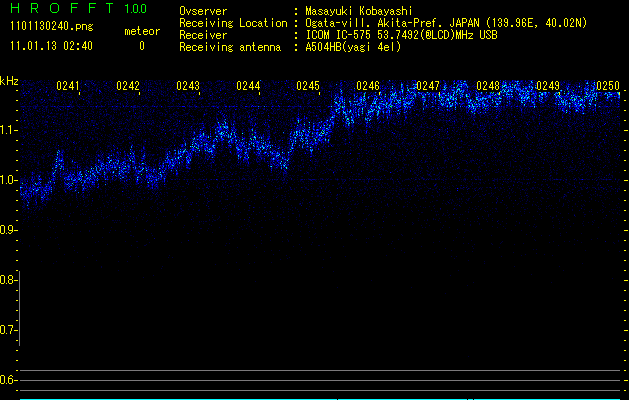Image resolution: width=629 pixels, height=400 pixels.
Task: Click the 0245 time marker
Action: [x=308, y=87]
